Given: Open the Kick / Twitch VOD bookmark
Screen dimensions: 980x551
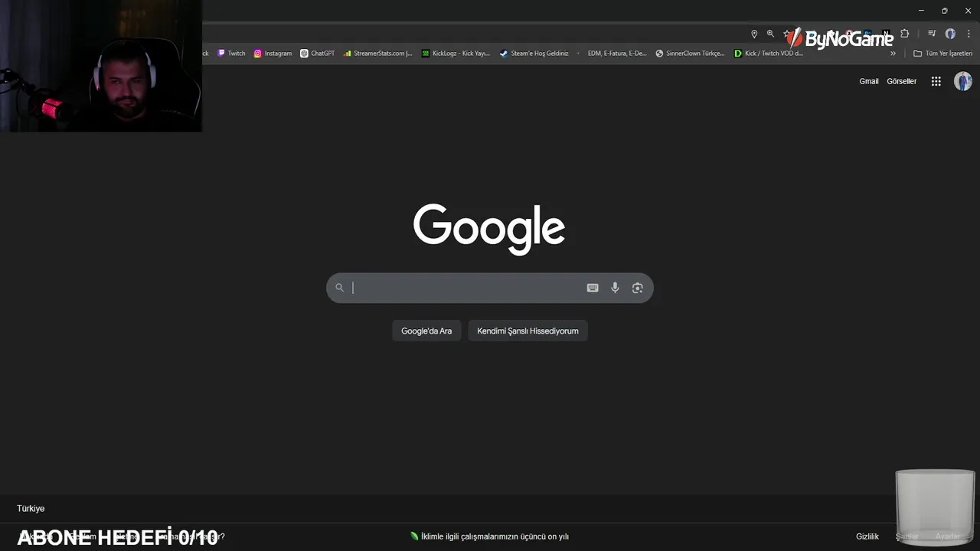Looking at the screenshot, I should [769, 54].
